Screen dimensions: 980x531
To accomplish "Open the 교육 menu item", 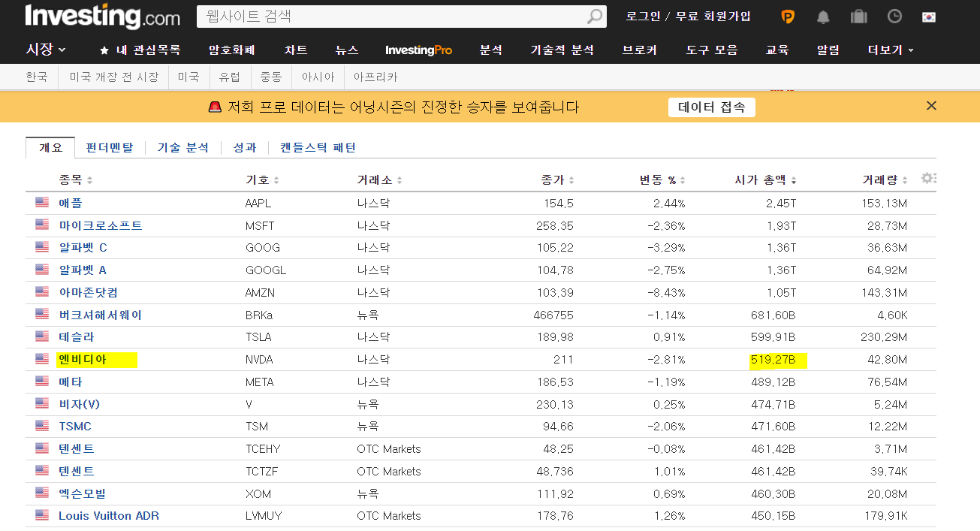I will pyautogui.click(x=777, y=50).
